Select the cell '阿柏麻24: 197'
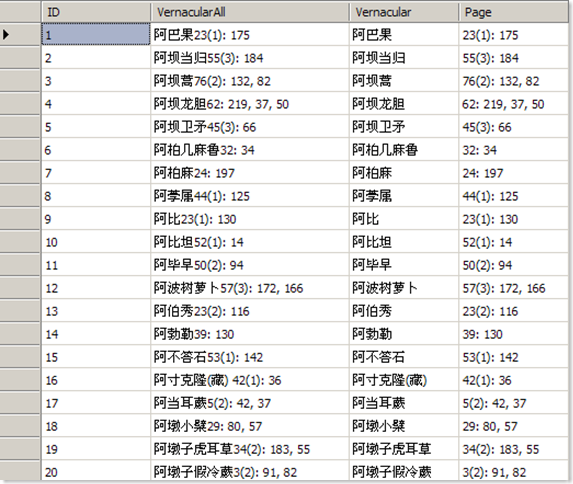The height and width of the screenshot is (484, 573). click(250, 173)
